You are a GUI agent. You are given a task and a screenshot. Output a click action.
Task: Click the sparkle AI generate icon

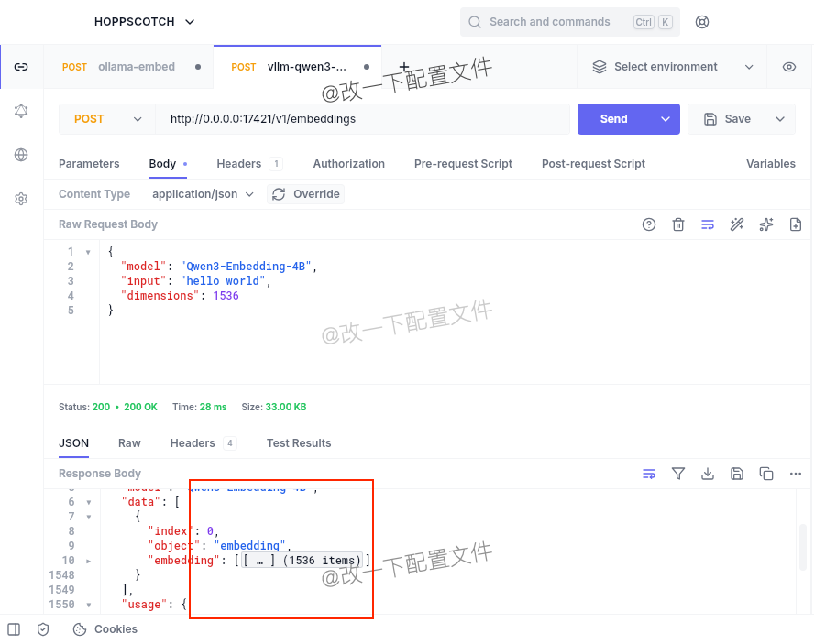(766, 224)
